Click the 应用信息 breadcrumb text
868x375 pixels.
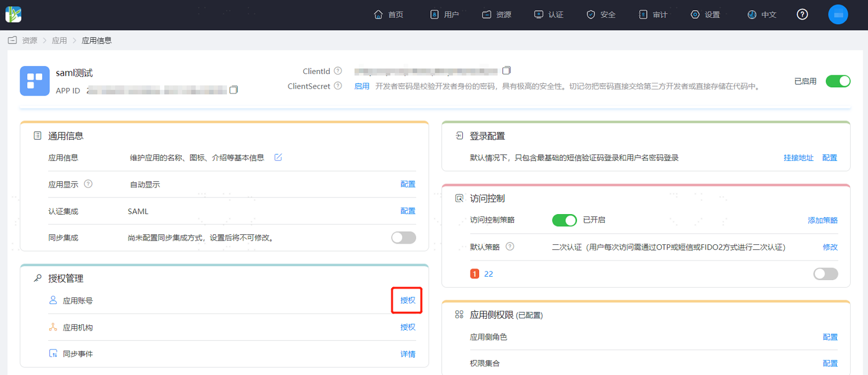point(97,41)
